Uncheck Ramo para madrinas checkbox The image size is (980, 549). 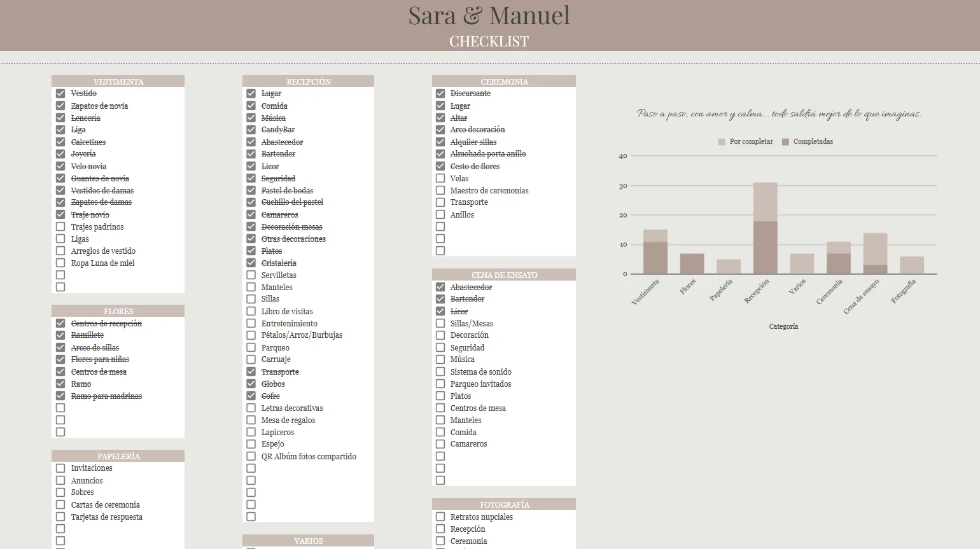tap(60, 396)
